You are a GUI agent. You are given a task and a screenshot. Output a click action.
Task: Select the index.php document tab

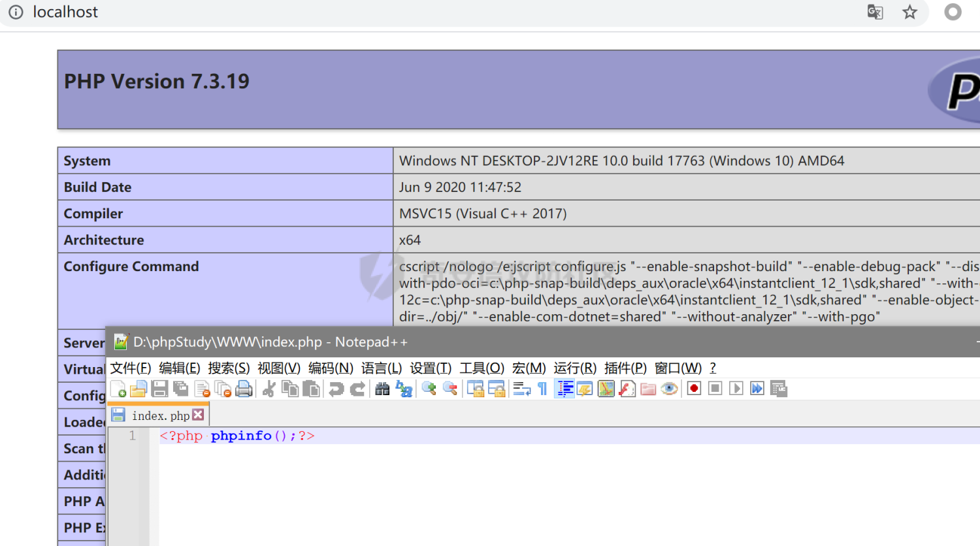click(160, 416)
